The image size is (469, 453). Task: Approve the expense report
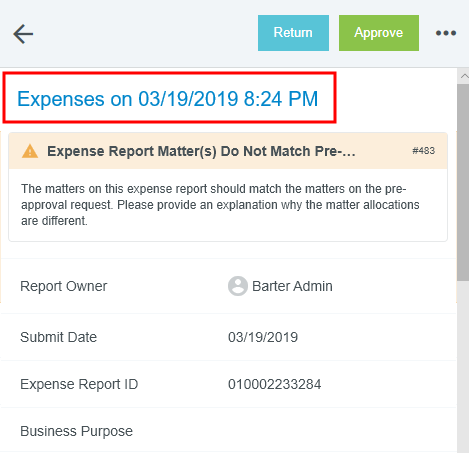(x=379, y=33)
